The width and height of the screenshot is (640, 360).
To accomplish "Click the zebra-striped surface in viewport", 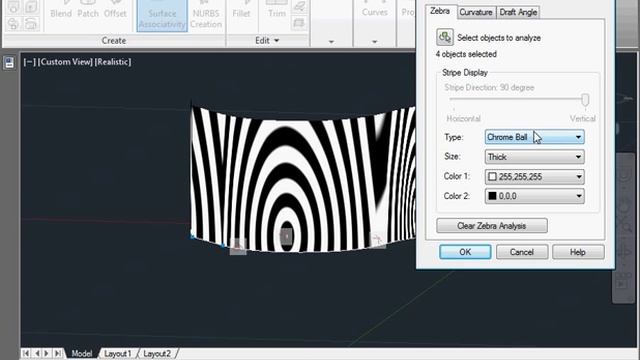I will (x=302, y=180).
